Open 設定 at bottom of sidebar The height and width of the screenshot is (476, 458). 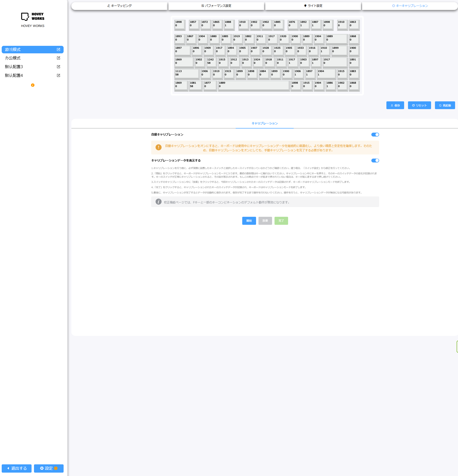click(49, 468)
